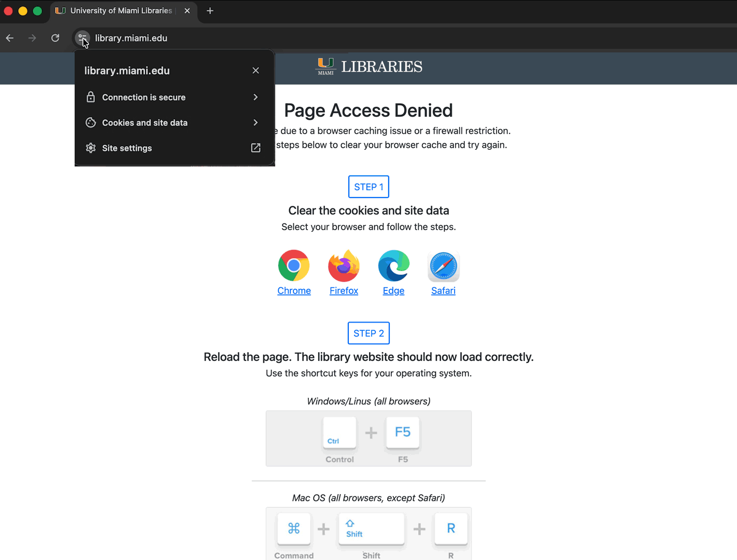Open the Edge link

click(393, 291)
